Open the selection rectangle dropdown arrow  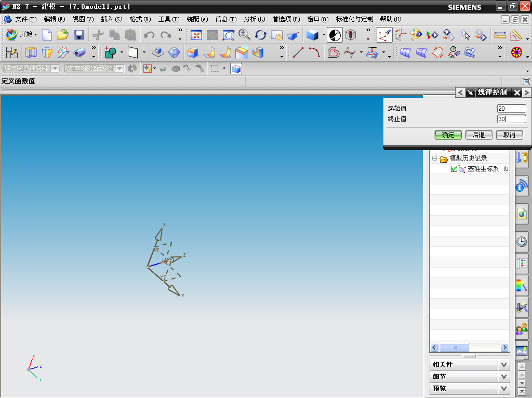tap(224, 69)
